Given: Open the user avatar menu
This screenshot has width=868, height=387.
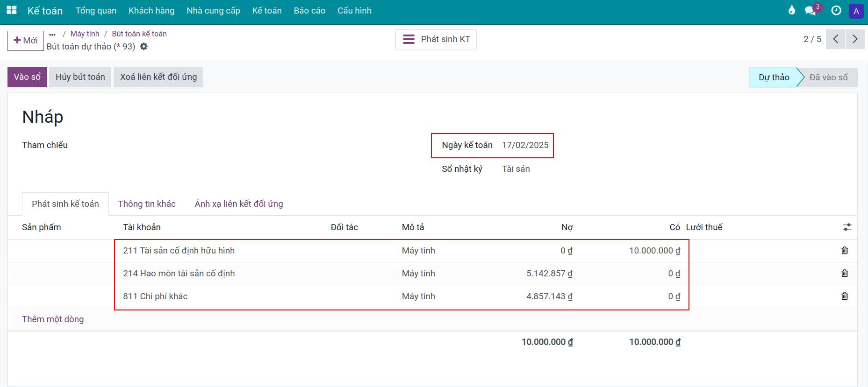Looking at the screenshot, I should [856, 11].
